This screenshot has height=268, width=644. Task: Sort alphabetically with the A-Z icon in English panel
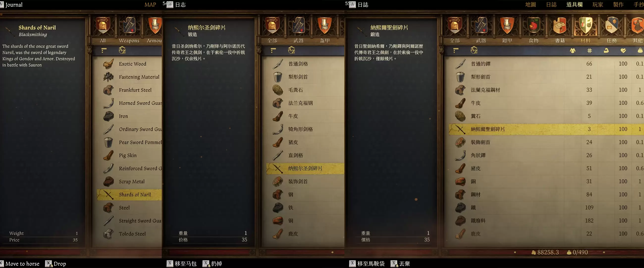tap(122, 50)
